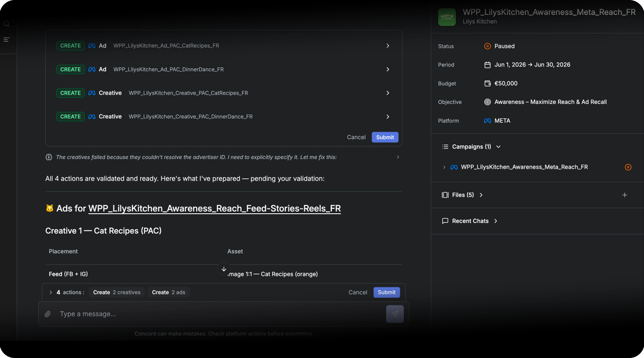644x358 pixels.
Task: Click the search icon in left sidebar
Action: 7,24
